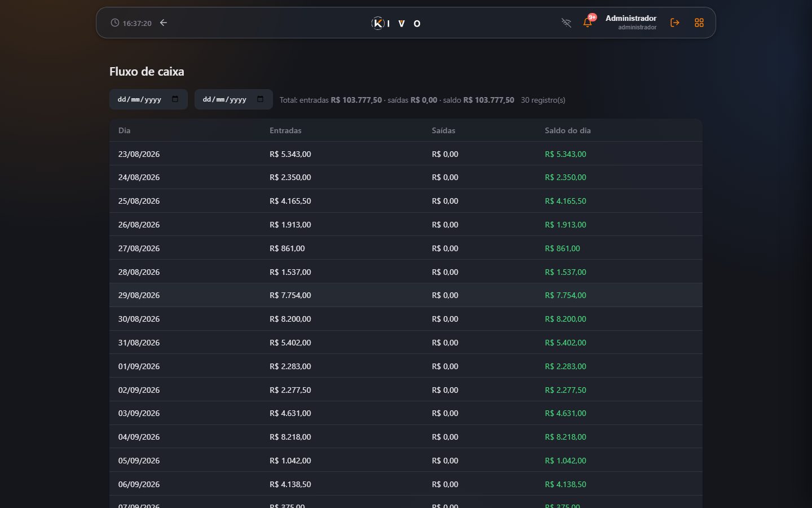Viewport: 812px width, 508px height.
Task: Click the Saídas column header
Action: pyautogui.click(x=443, y=130)
